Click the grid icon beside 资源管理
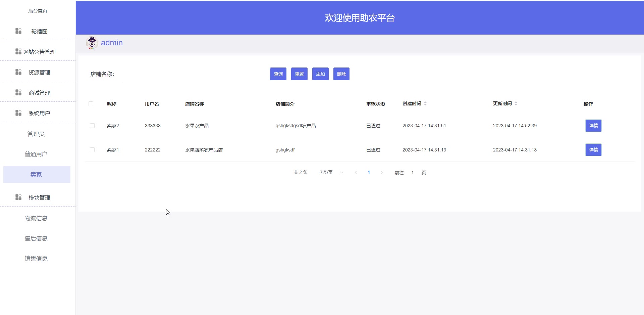644x315 pixels. (18, 72)
